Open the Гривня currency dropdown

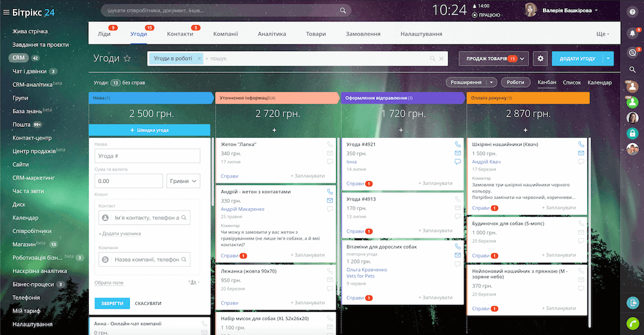pyautogui.click(x=184, y=182)
